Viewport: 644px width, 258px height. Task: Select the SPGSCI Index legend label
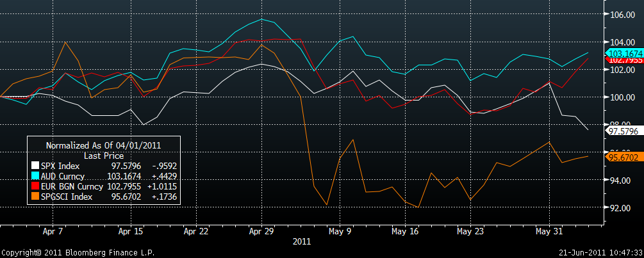click(x=67, y=197)
